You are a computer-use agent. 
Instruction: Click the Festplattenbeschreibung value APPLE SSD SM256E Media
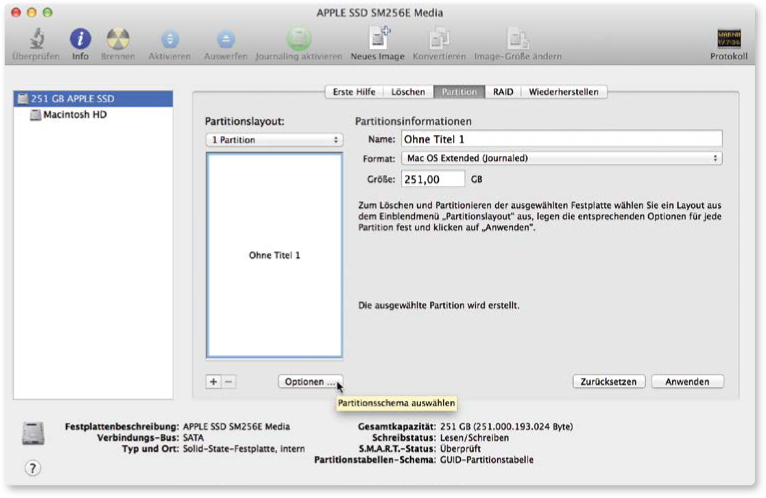(x=236, y=427)
